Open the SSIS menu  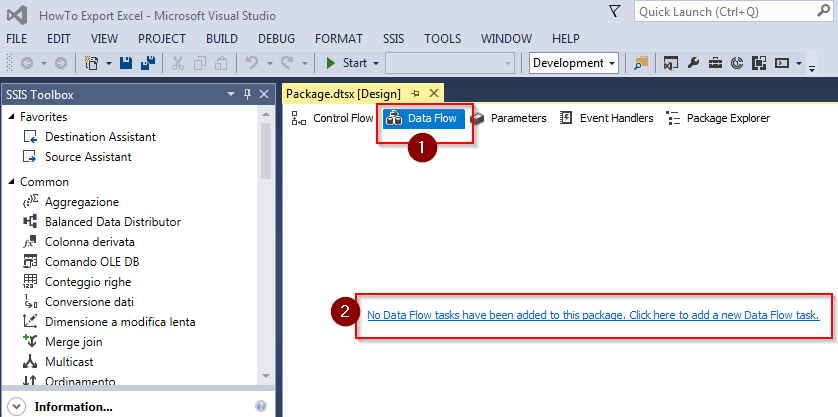click(393, 39)
